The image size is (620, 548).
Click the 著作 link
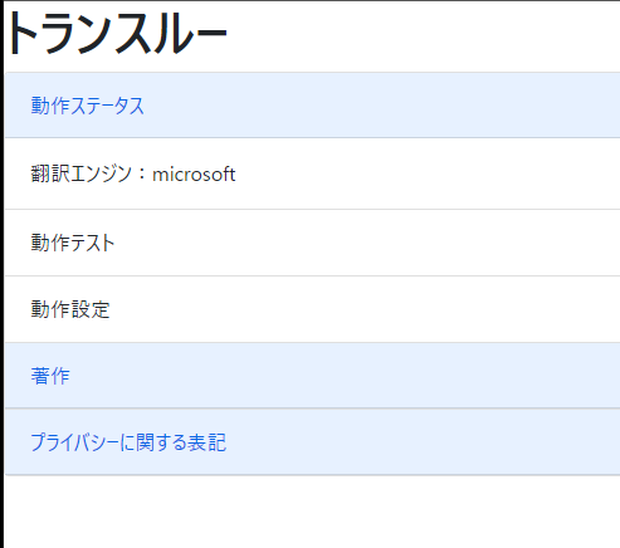[x=50, y=376]
